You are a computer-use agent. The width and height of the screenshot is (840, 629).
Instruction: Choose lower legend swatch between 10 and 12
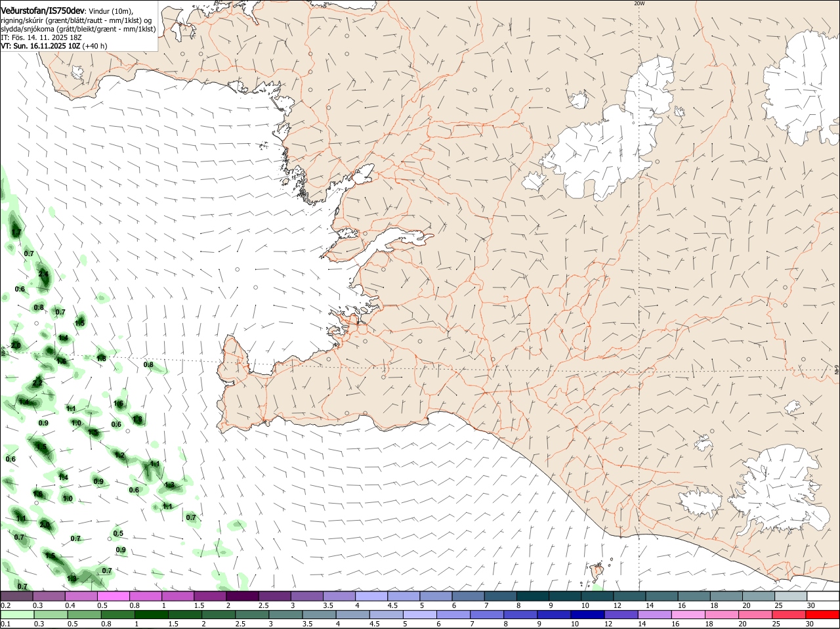(x=587, y=615)
